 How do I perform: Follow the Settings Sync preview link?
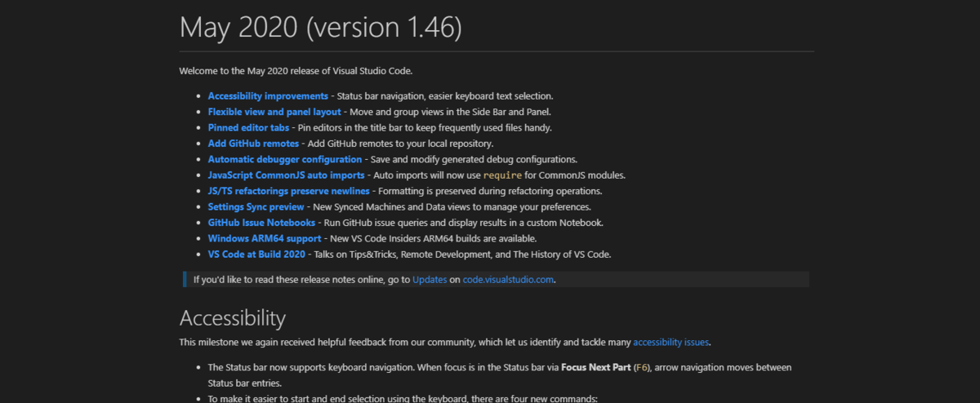256,207
